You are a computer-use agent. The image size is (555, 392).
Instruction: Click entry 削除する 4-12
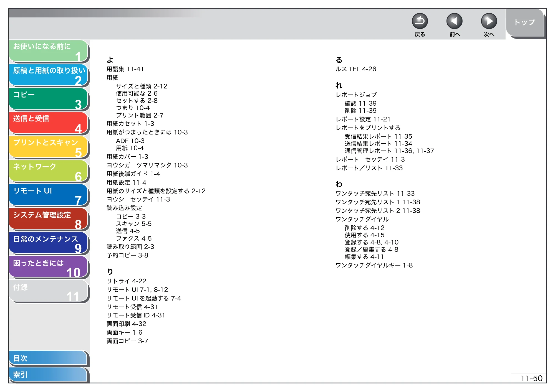(365, 228)
